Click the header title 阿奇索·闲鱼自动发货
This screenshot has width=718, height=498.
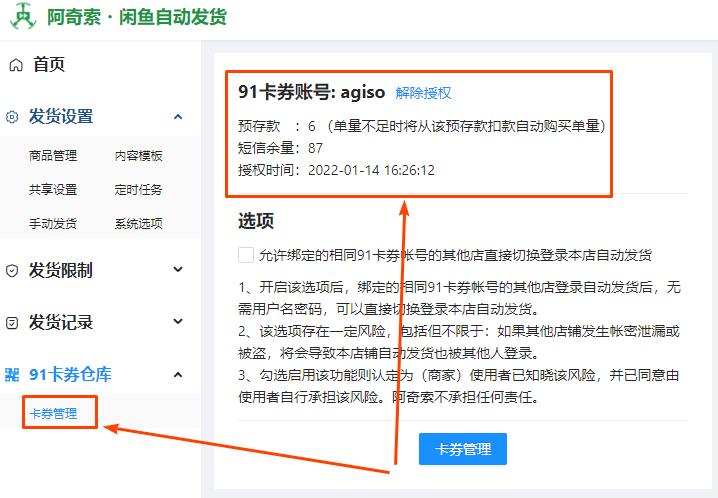click(137, 17)
